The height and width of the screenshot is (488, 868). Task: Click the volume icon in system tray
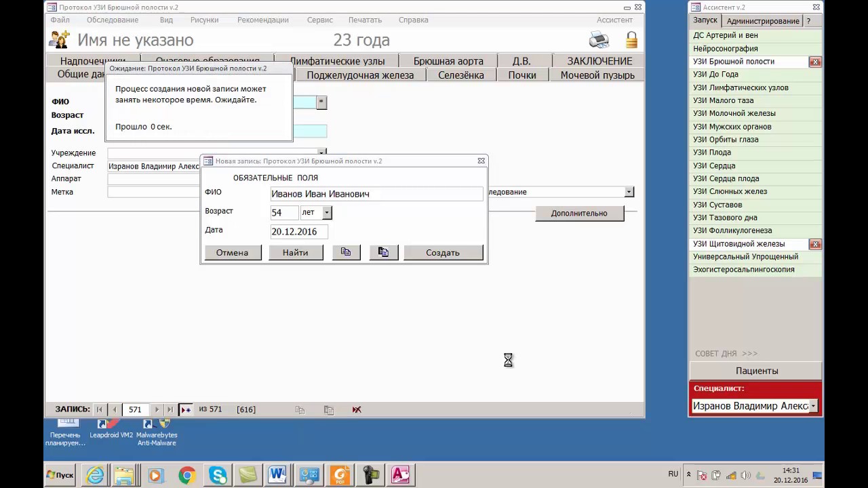click(745, 475)
